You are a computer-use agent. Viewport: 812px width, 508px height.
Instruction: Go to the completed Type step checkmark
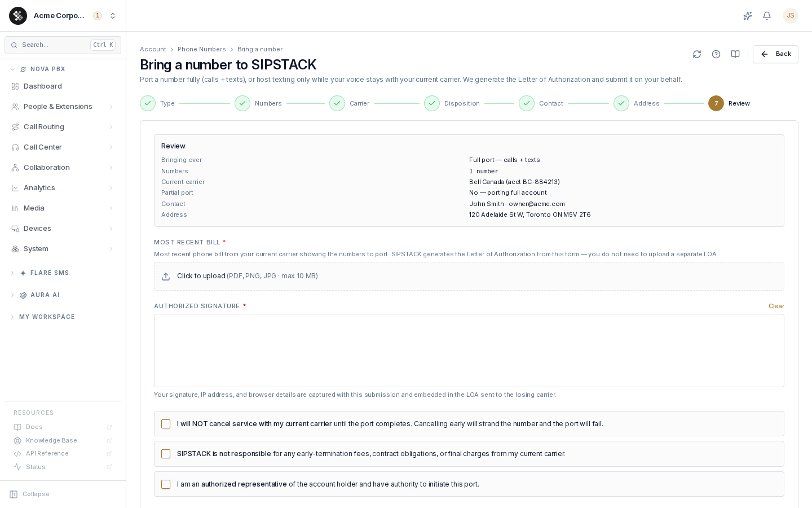tap(148, 103)
